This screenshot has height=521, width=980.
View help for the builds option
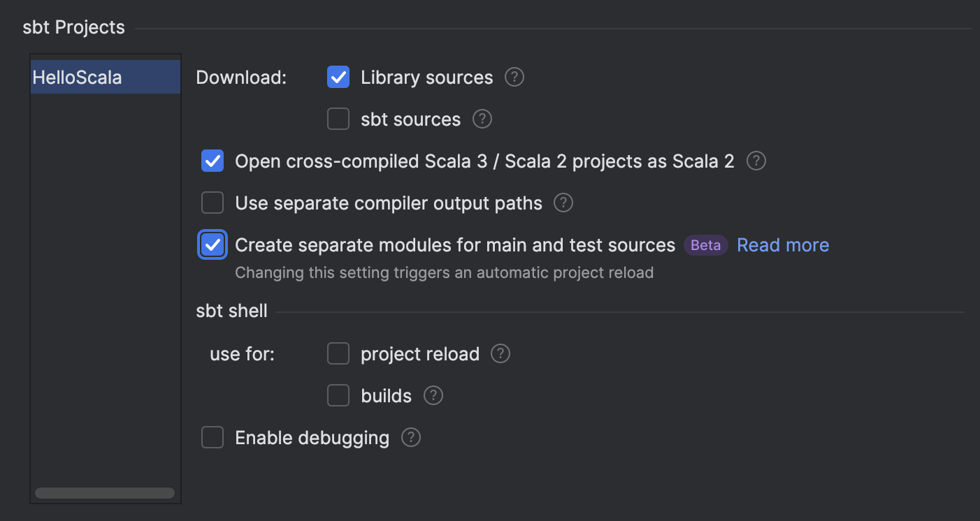point(433,395)
